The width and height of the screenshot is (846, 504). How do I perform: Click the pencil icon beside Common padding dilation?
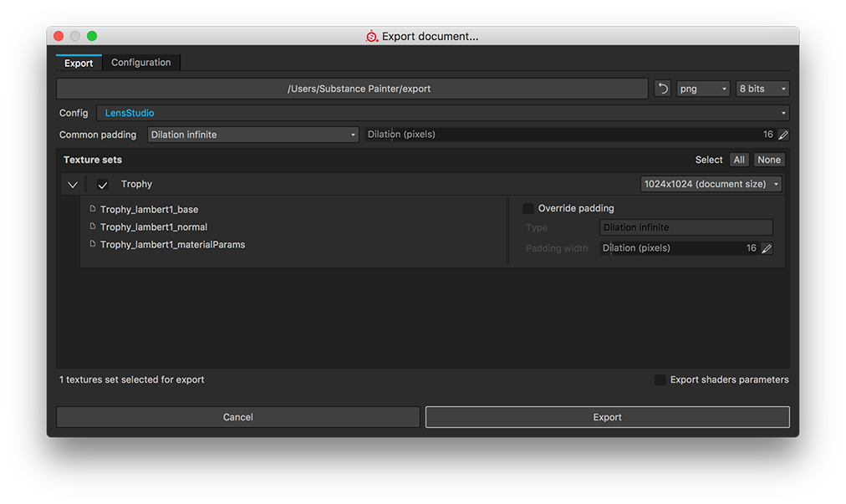[782, 135]
